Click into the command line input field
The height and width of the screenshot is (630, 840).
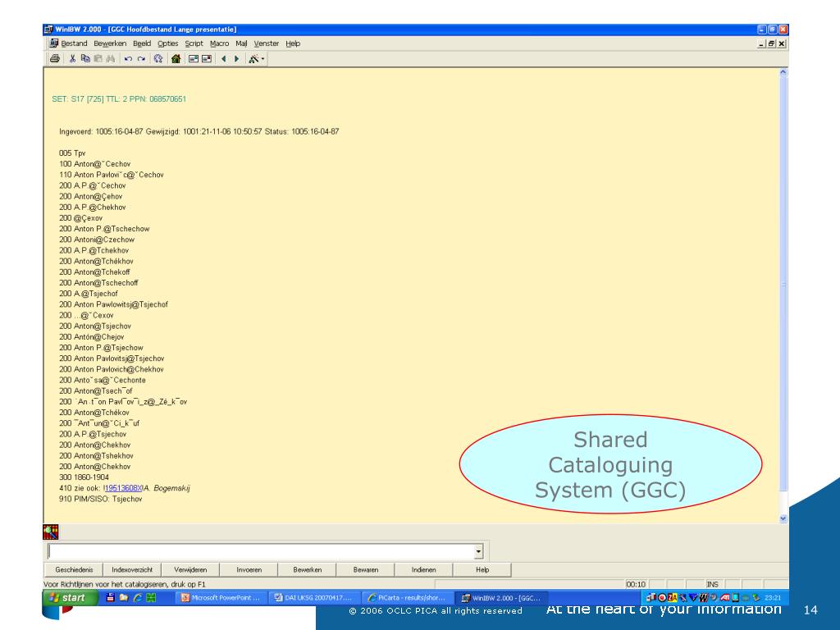(x=261, y=551)
